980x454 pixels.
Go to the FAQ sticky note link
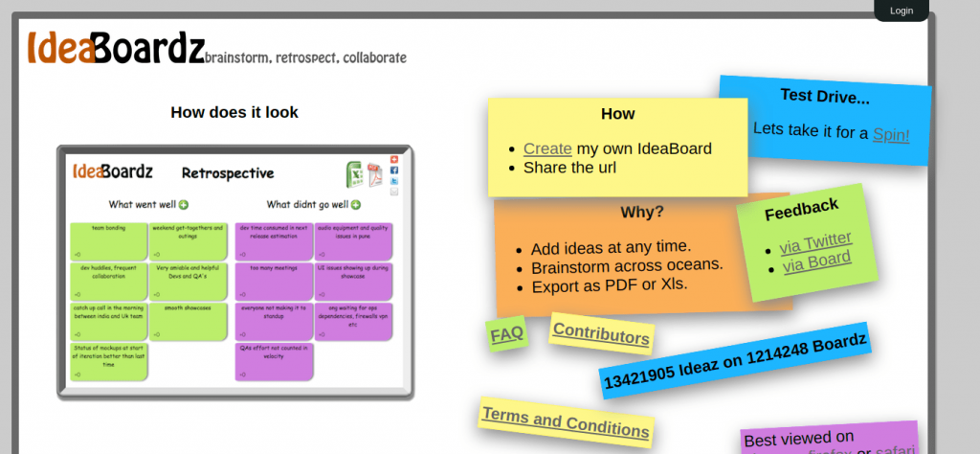506,334
